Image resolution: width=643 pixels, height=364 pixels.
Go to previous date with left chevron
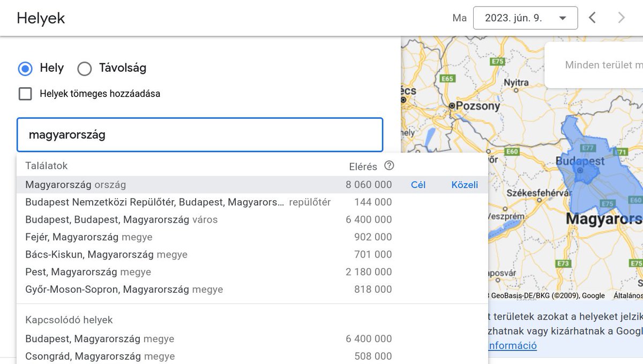(592, 18)
